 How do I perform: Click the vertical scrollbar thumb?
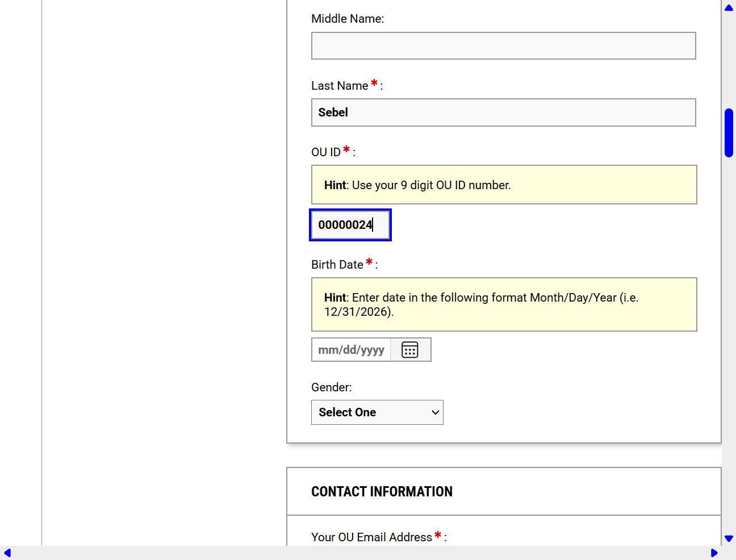click(x=729, y=133)
